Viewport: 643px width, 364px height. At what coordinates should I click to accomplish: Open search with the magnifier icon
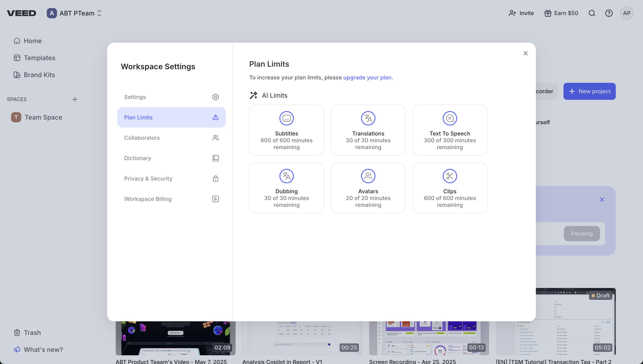point(592,13)
